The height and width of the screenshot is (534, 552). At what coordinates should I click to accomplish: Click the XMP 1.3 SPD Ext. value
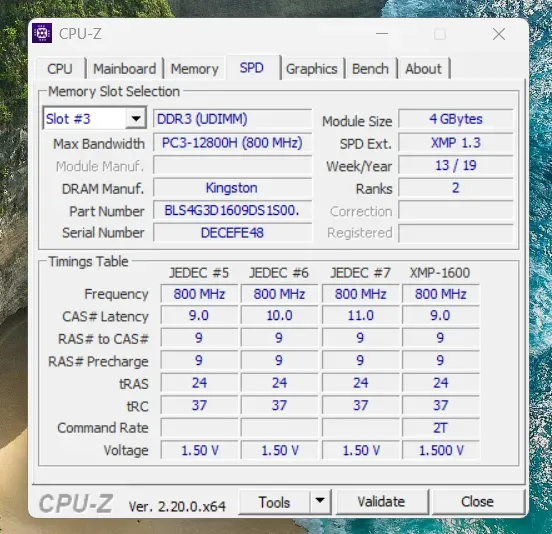(x=456, y=143)
